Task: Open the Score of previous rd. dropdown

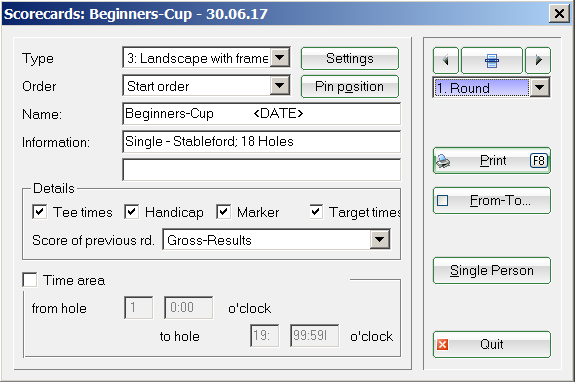Action: click(x=380, y=240)
